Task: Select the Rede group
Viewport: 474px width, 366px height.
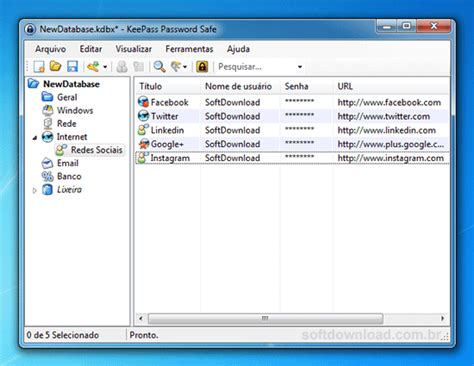Action: point(67,124)
